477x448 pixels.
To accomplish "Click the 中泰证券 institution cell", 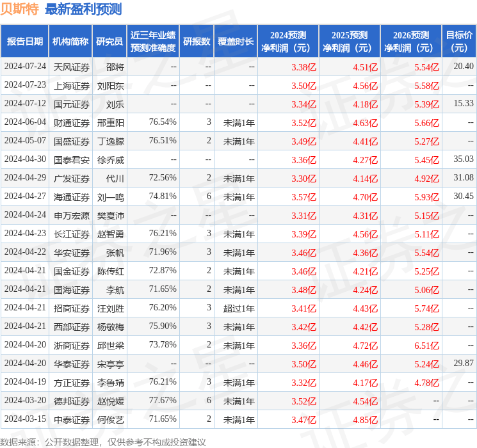I will [72, 420].
